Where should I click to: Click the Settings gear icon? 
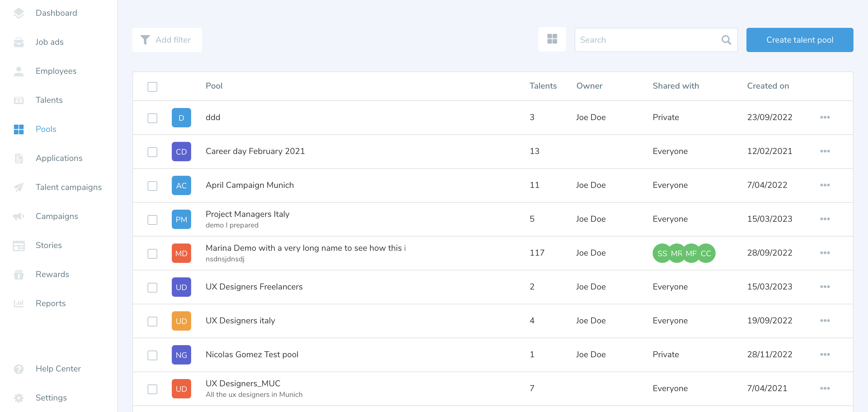pyautogui.click(x=19, y=398)
